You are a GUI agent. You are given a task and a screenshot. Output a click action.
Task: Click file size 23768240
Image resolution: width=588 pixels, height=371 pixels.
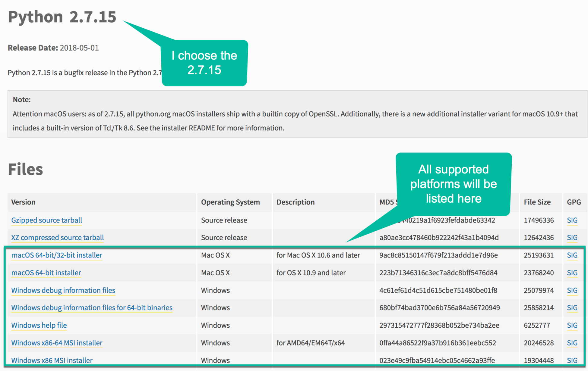pos(539,273)
